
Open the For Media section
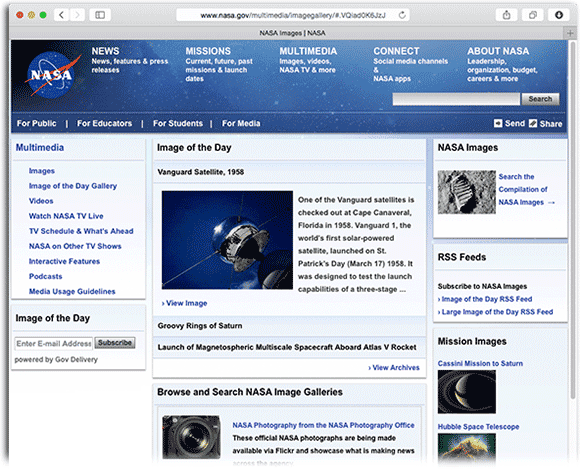(x=241, y=123)
